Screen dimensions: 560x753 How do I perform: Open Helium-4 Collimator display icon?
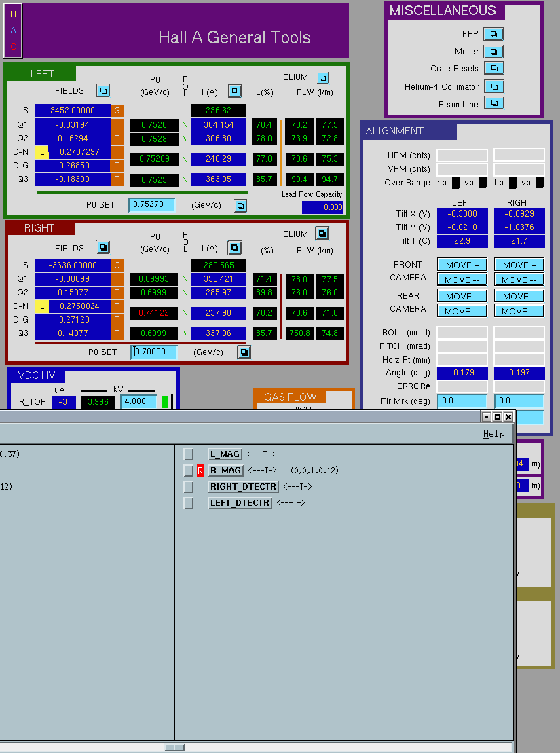pyautogui.click(x=493, y=86)
